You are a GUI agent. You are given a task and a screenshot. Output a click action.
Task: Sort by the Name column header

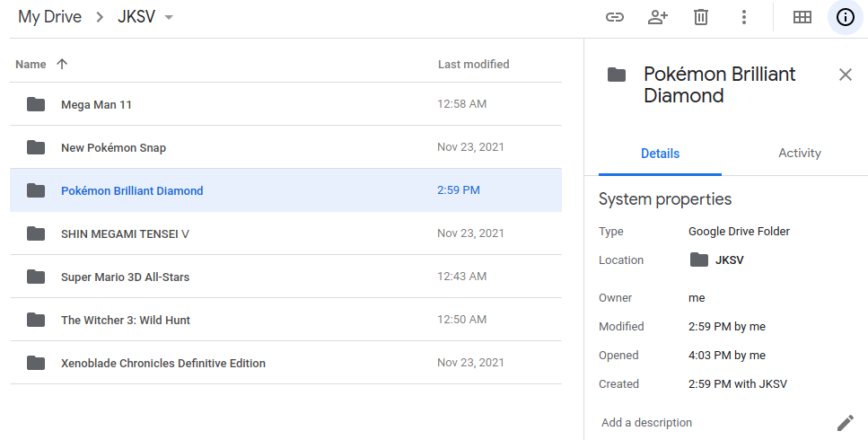click(x=31, y=64)
